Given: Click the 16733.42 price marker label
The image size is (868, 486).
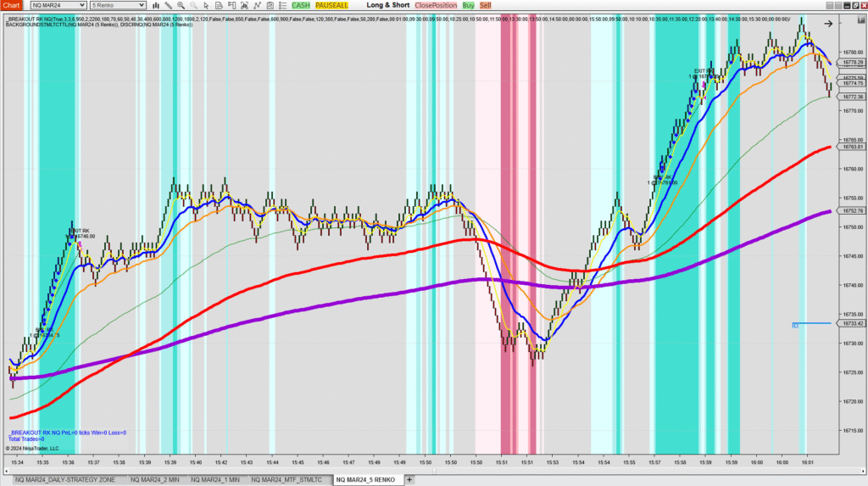Looking at the screenshot, I should (x=852, y=324).
